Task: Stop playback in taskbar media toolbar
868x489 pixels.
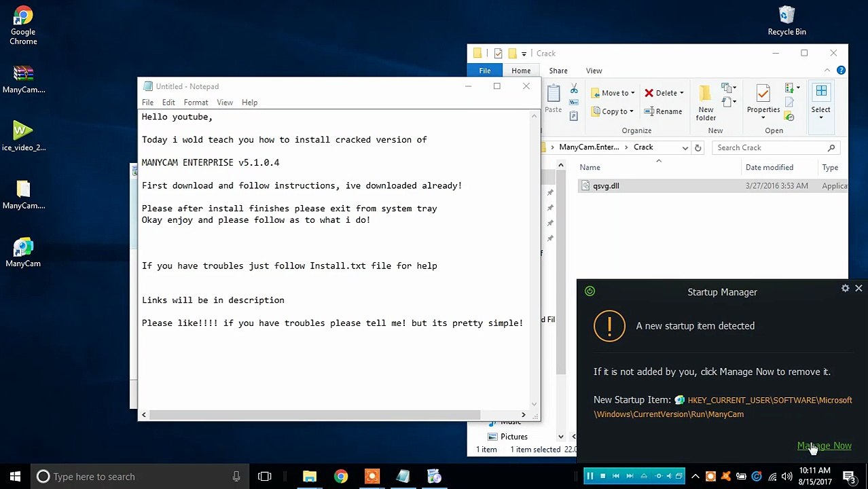Action: [x=602, y=476]
